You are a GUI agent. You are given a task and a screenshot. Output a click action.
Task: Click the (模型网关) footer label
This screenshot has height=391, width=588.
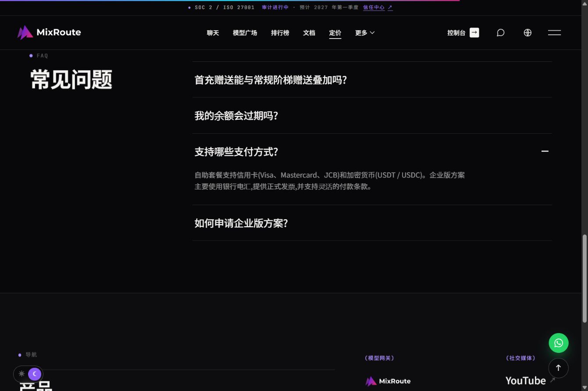point(379,358)
